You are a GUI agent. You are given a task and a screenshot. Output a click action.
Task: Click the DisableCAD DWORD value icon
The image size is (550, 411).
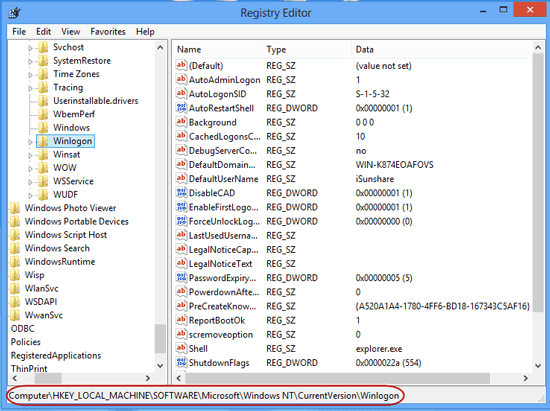click(181, 193)
